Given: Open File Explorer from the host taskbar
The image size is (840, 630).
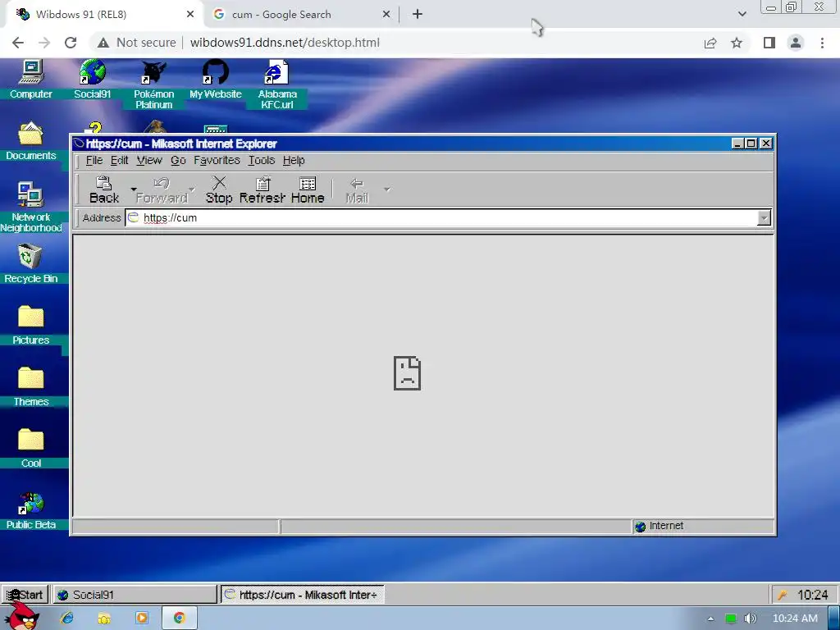Looking at the screenshot, I should 104,619.
